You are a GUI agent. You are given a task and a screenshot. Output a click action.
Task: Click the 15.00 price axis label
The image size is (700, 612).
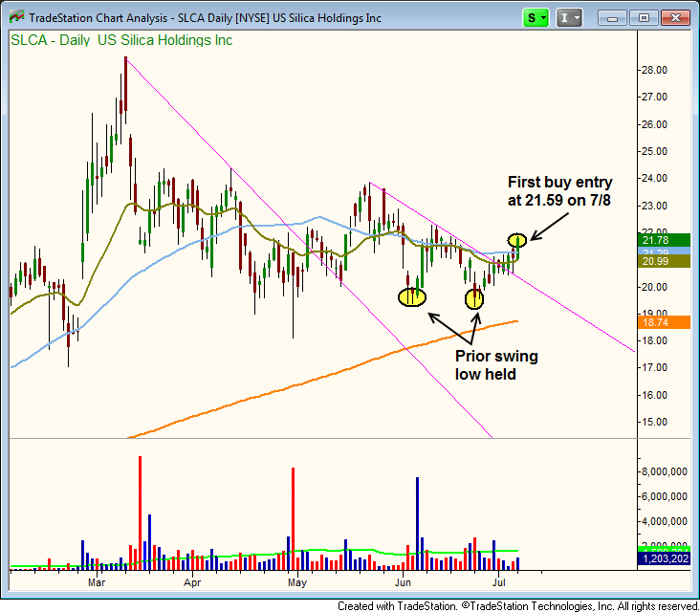(x=654, y=422)
